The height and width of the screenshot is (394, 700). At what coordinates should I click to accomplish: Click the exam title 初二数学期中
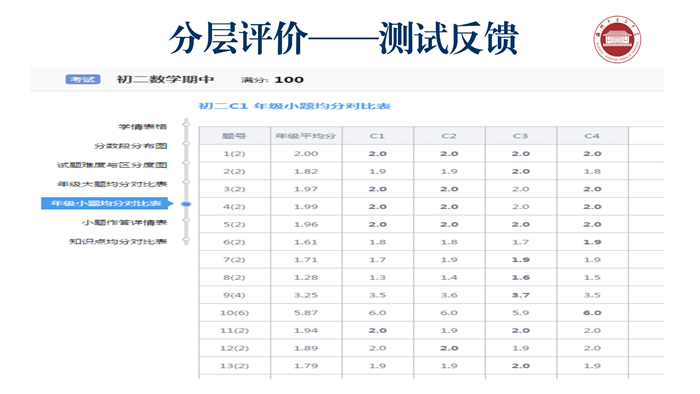coord(166,79)
